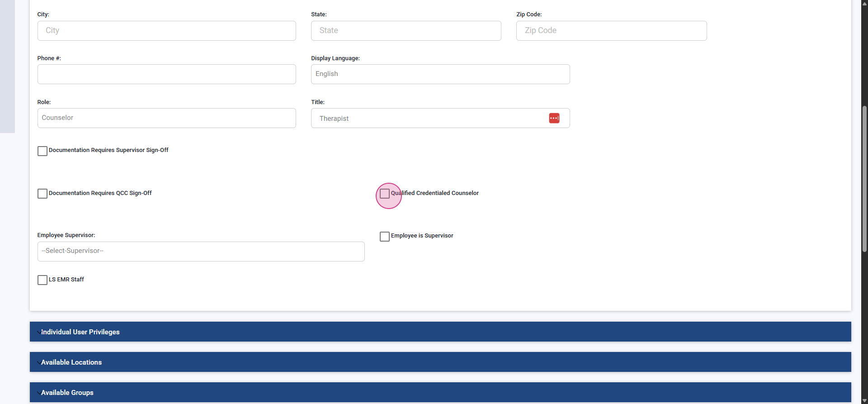Open the Role dropdown showing Counselor
The width and height of the screenshot is (868, 404).
(x=166, y=118)
